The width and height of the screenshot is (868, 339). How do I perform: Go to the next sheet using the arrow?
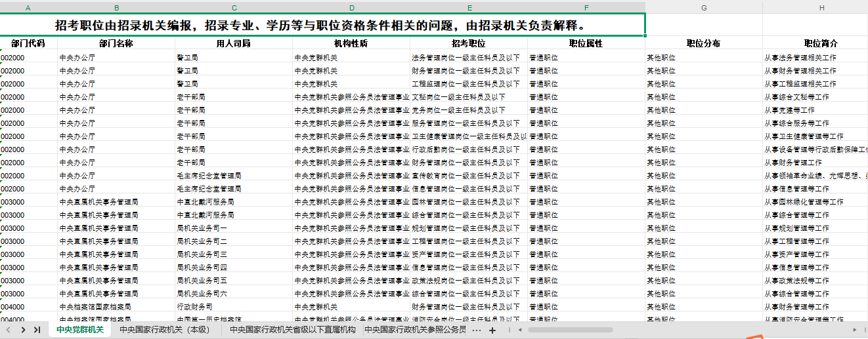coord(23,330)
